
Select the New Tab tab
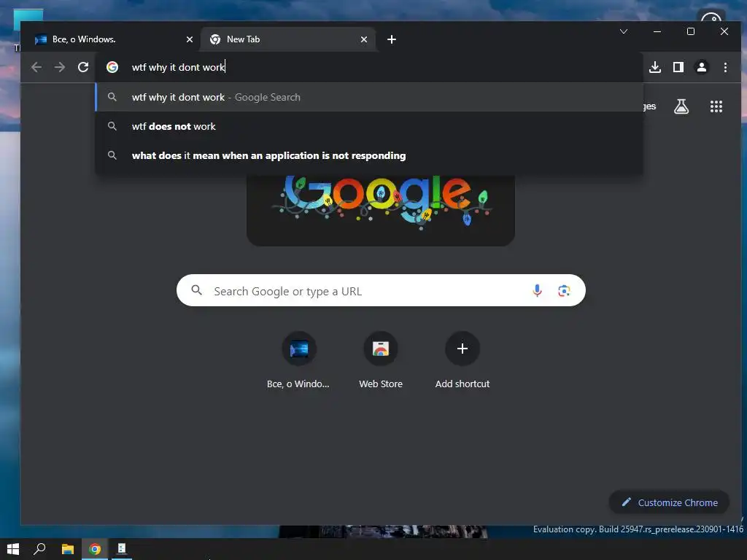pos(288,39)
